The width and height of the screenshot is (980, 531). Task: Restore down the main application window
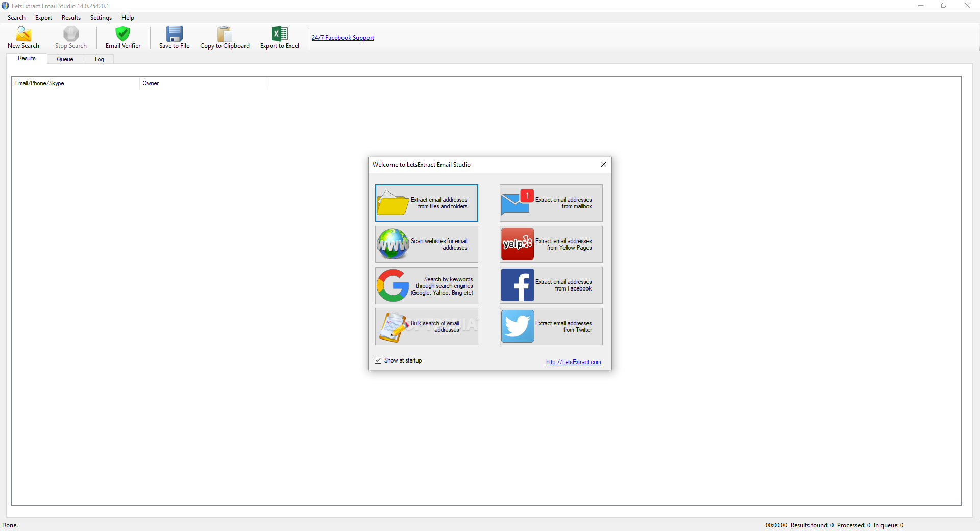click(944, 6)
